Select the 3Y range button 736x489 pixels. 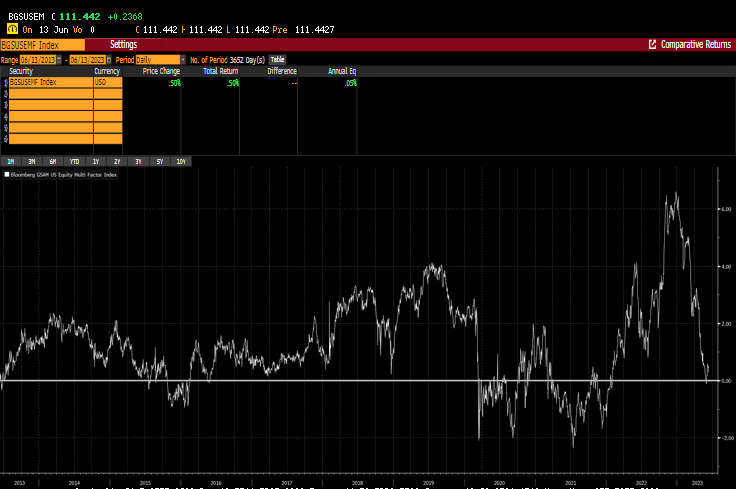click(x=138, y=161)
